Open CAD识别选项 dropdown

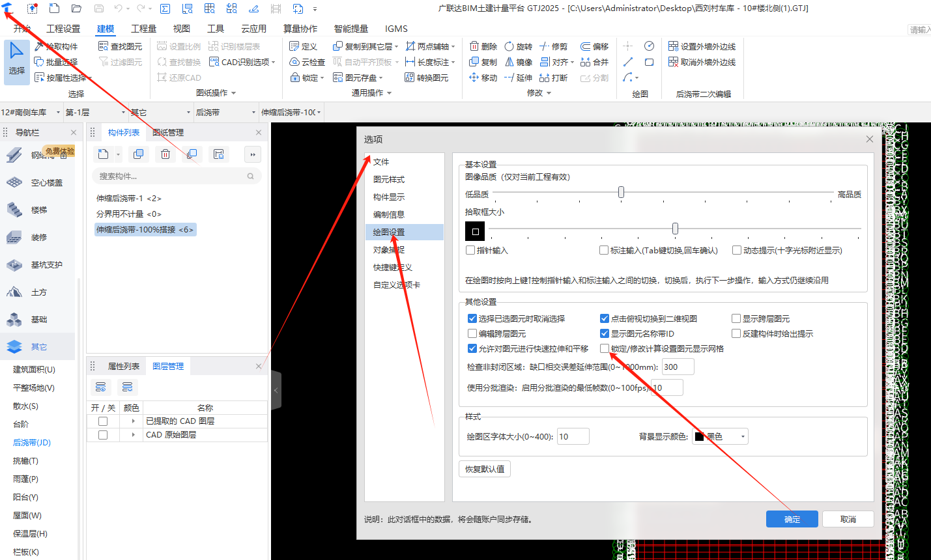274,62
